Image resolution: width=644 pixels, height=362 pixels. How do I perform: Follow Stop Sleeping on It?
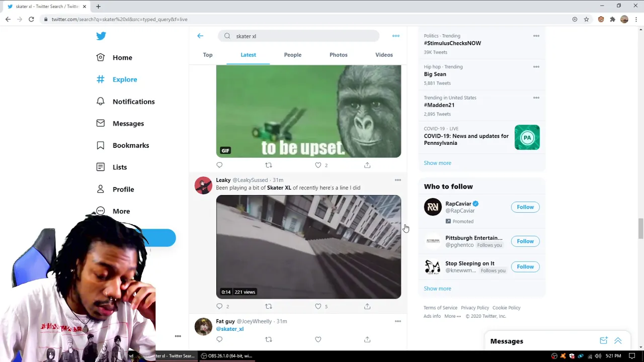525,267
